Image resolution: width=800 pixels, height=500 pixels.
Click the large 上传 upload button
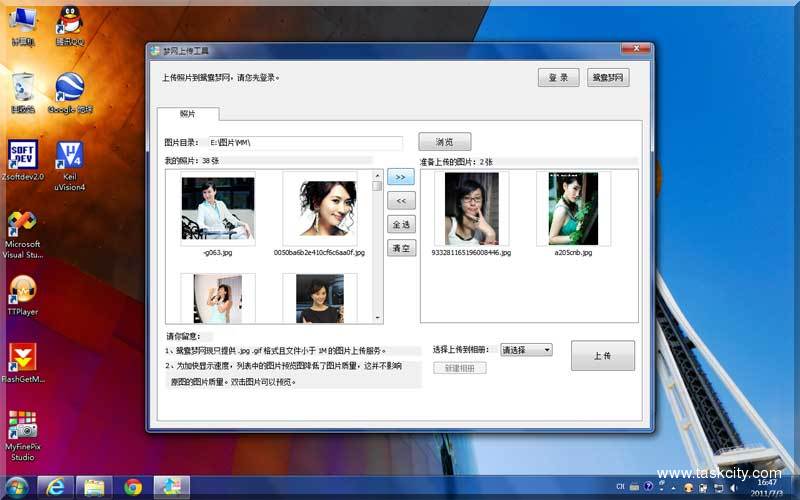[602, 356]
